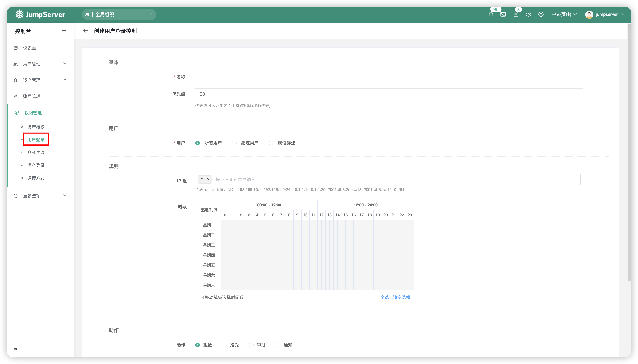Expand the 资产管理 menu chevron
Screen dimensions: 638x364
[x=65, y=80]
